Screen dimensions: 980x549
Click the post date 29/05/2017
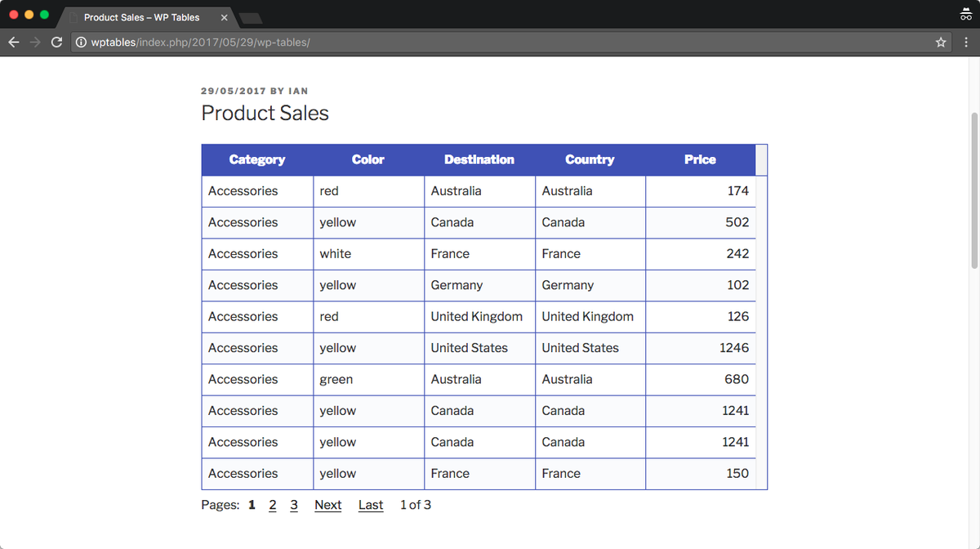click(x=234, y=91)
